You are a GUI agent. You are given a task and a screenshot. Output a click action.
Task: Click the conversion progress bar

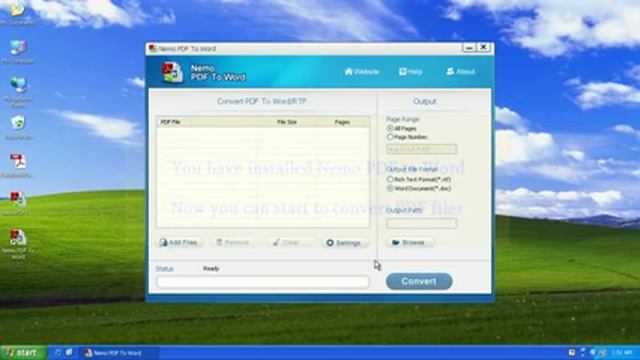(263, 282)
